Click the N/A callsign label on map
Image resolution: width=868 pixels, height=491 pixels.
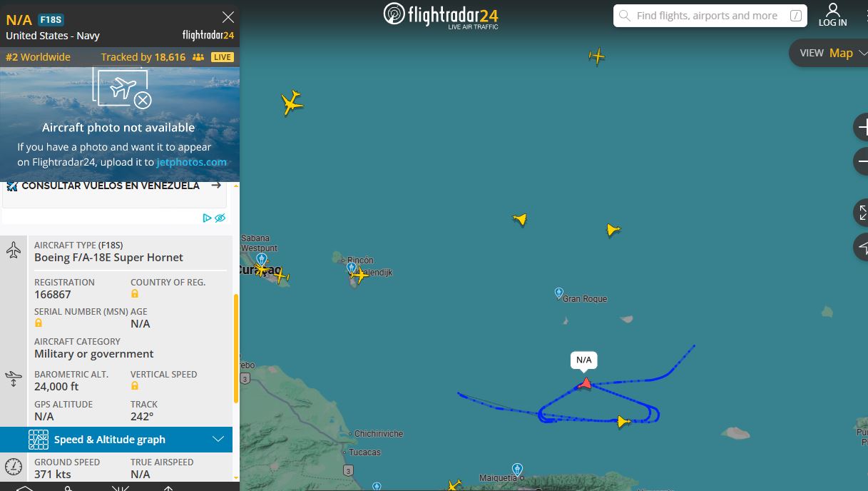click(x=584, y=360)
